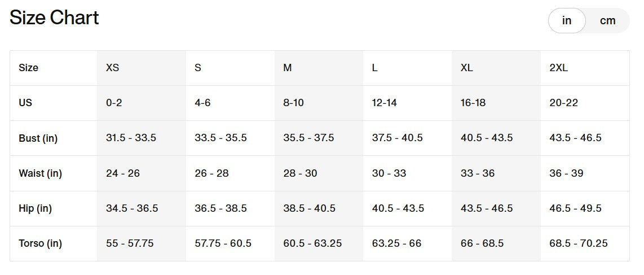Select the M size column header

click(288, 68)
